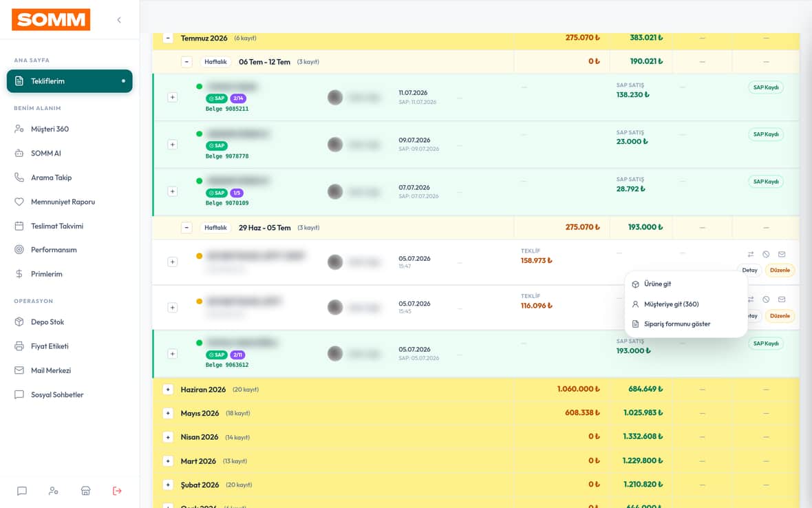Expand row with Belge 9078778
The width and height of the screenshot is (812, 508).
tap(173, 145)
